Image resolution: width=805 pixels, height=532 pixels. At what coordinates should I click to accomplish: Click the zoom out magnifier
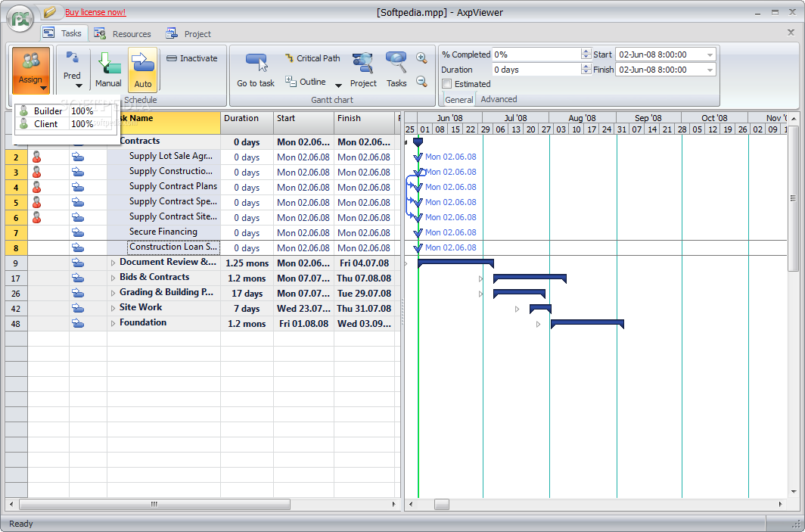[421, 81]
